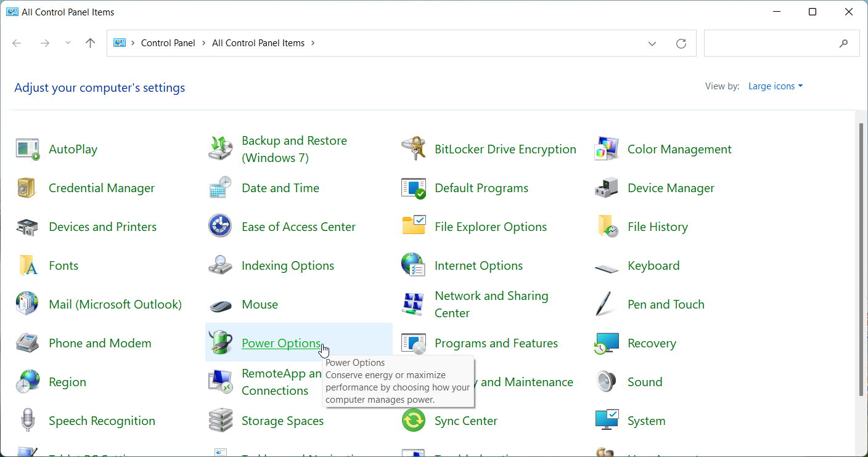This screenshot has width=868, height=457.
Task: Open the Storage Spaces text link
Action: click(282, 421)
